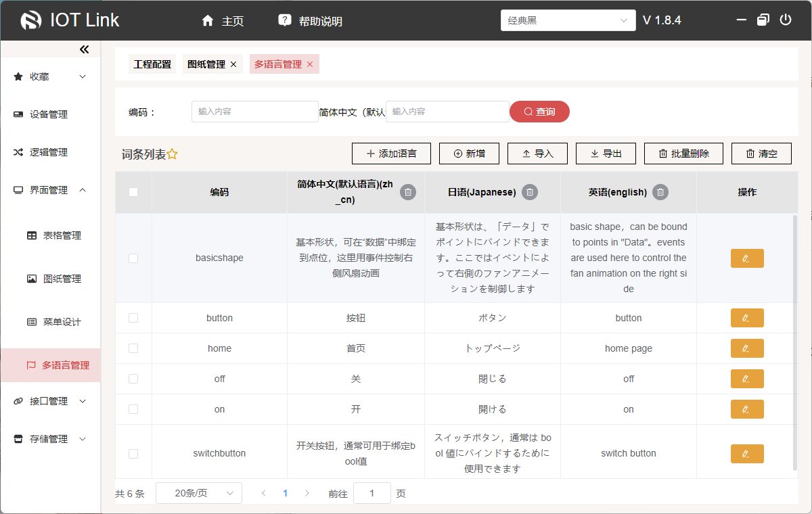Screen dimensions: 812x514
Task: Click the 查询 search button
Action: pos(539,112)
